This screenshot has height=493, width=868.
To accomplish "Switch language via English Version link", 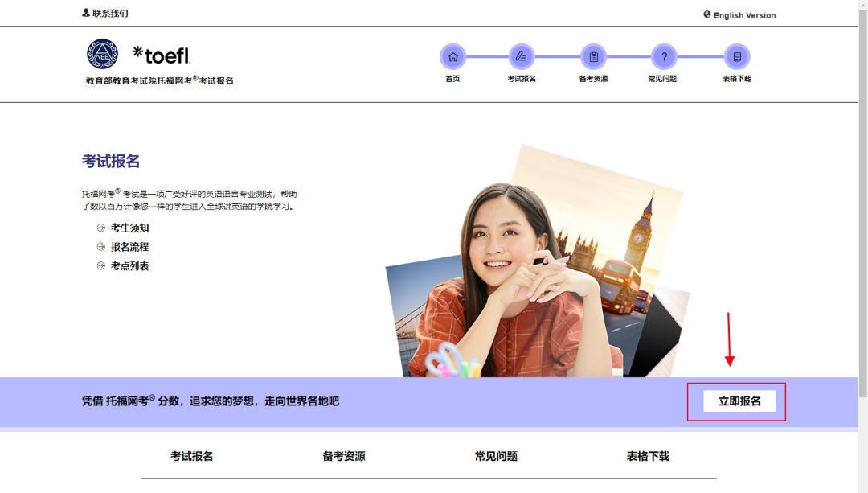I will pos(744,15).
